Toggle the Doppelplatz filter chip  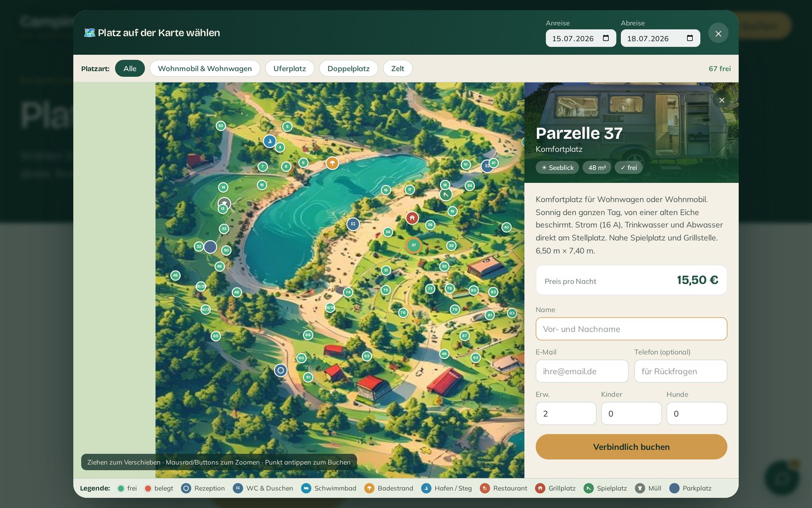coord(349,69)
